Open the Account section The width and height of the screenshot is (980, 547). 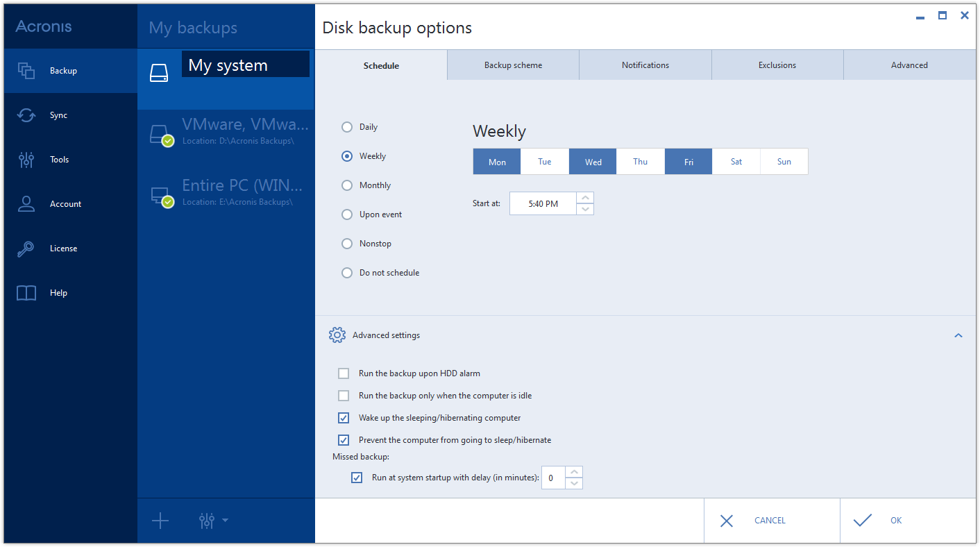click(x=26, y=203)
